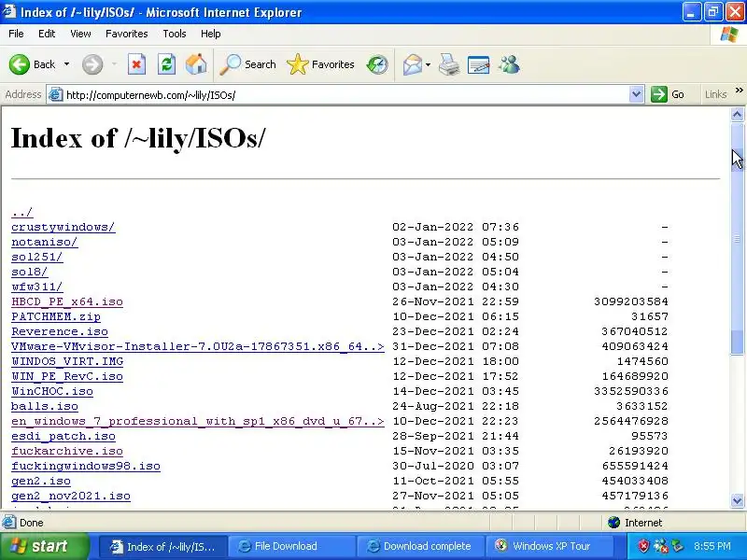
Task: Open the parent directory ../ link
Action: tap(21, 212)
